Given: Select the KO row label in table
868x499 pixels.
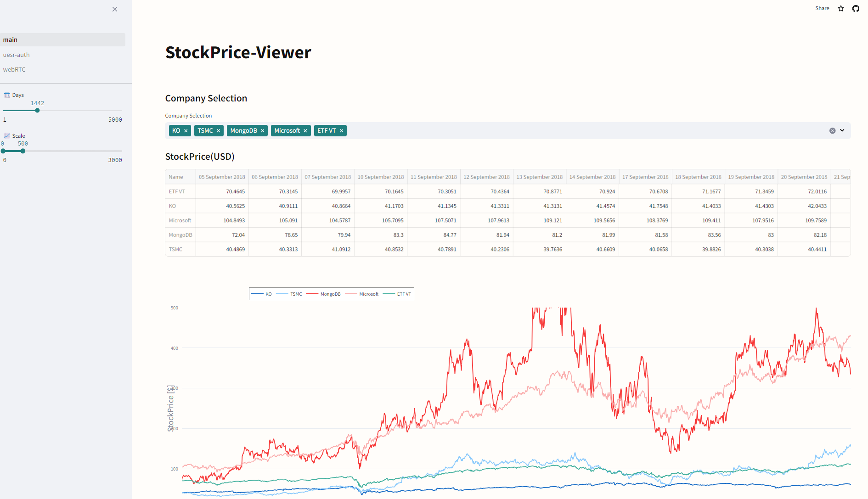Looking at the screenshot, I should tap(180, 206).
